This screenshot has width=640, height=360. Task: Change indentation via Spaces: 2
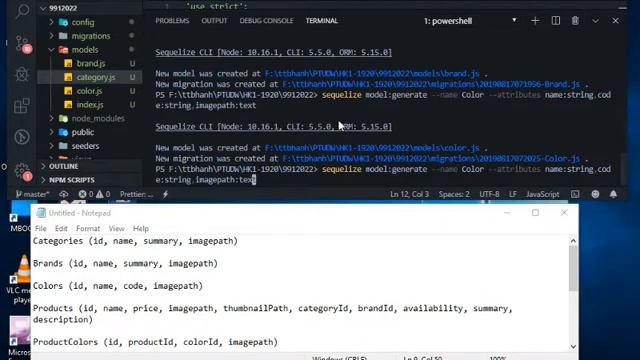click(x=454, y=194)
